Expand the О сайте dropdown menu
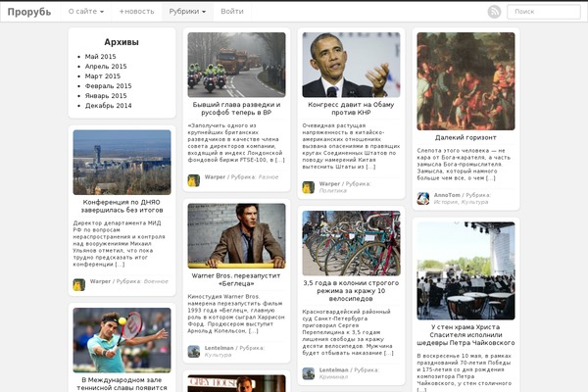This screenshot has height=392, width=588. pos(86,12)
